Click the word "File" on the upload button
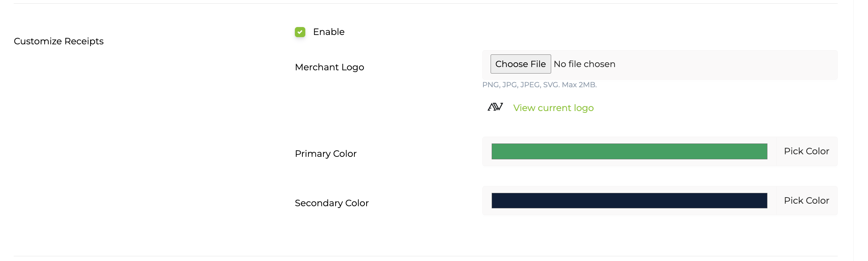This screenshot has height=261, width=868. tap(538, 64)
